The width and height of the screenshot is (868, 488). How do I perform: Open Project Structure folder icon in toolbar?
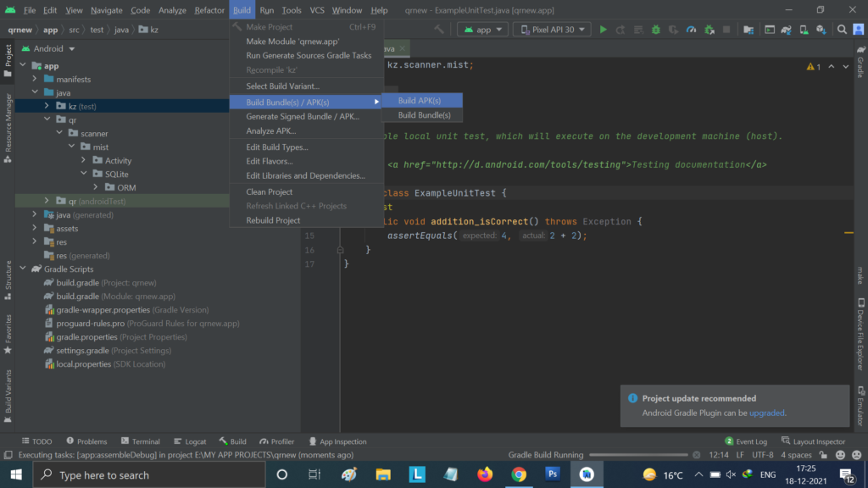(x=748, y=30)
